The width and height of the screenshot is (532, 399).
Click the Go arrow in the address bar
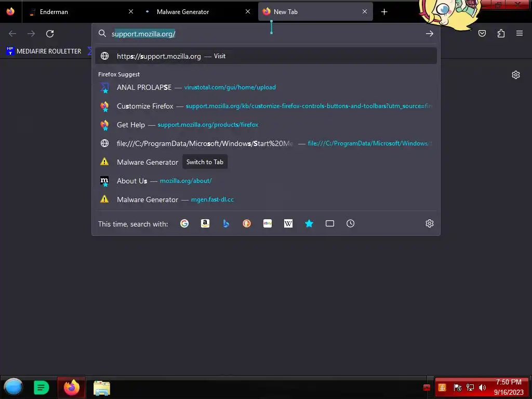430,34
